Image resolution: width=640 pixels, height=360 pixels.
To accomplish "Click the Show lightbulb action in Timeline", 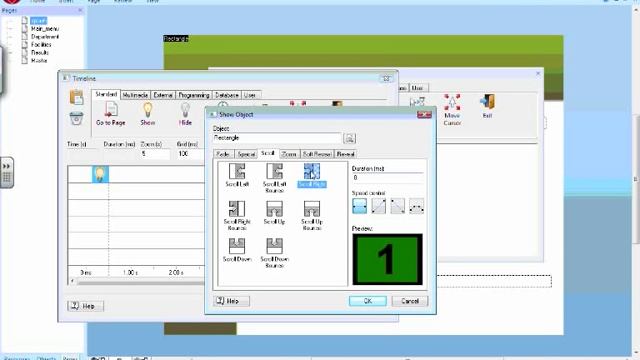I will (147, 114).
